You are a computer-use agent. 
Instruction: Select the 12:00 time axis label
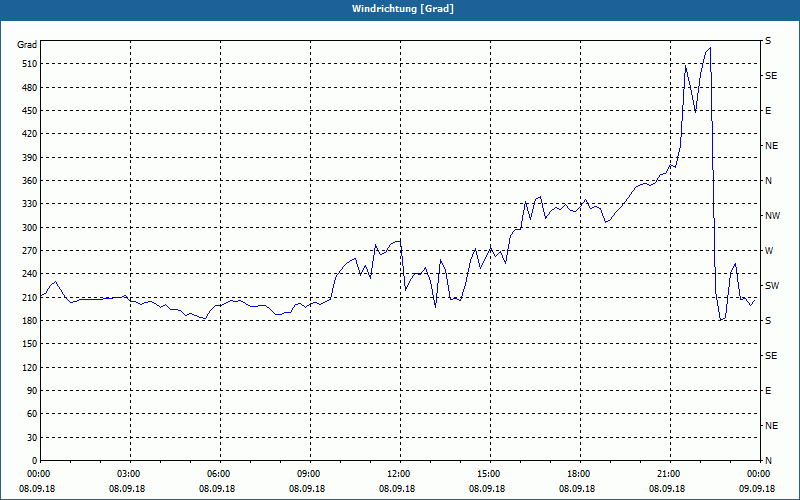coord(397,473)
